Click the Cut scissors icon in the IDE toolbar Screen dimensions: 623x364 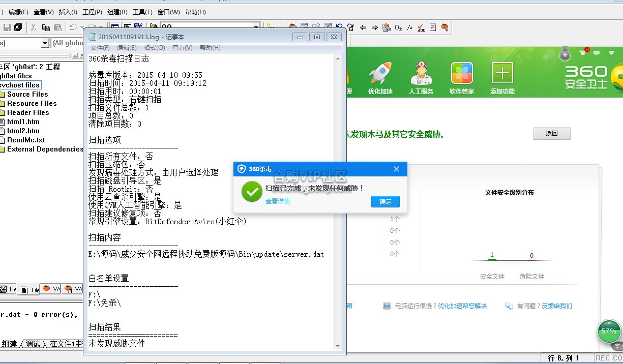click(34, 27)
